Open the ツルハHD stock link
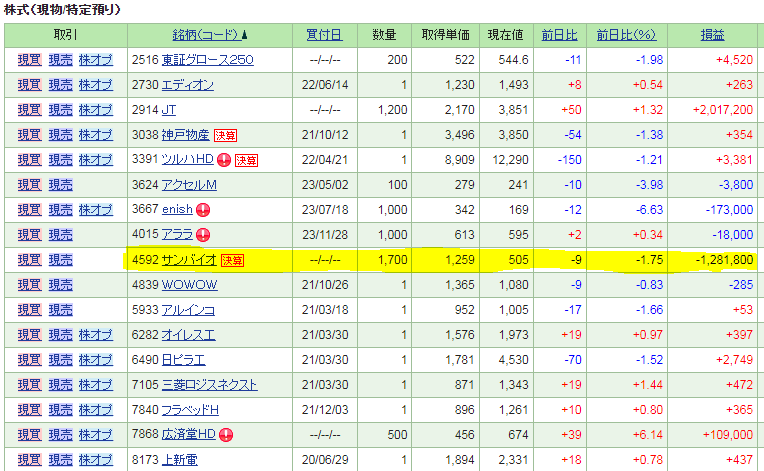 [188, 159]
